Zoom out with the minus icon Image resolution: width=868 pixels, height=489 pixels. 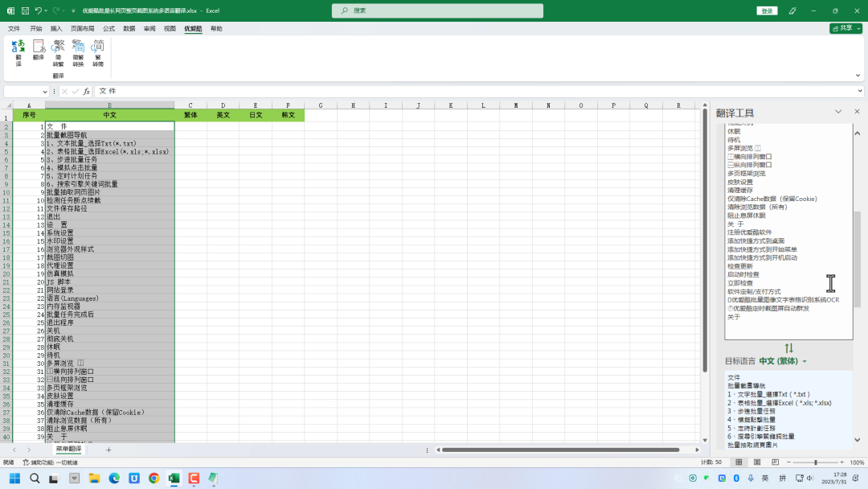pyautogui.click(x=789, y=462)
